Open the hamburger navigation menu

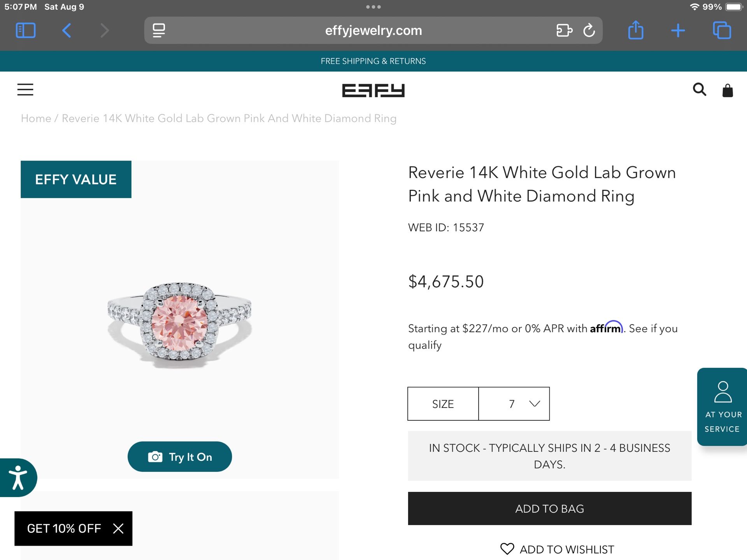click(x=25, y=89)
